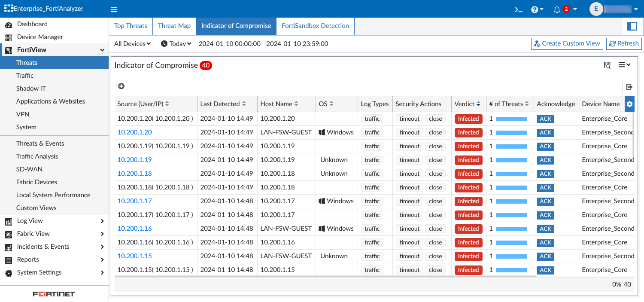Click Create Custom View

point(567,43)
